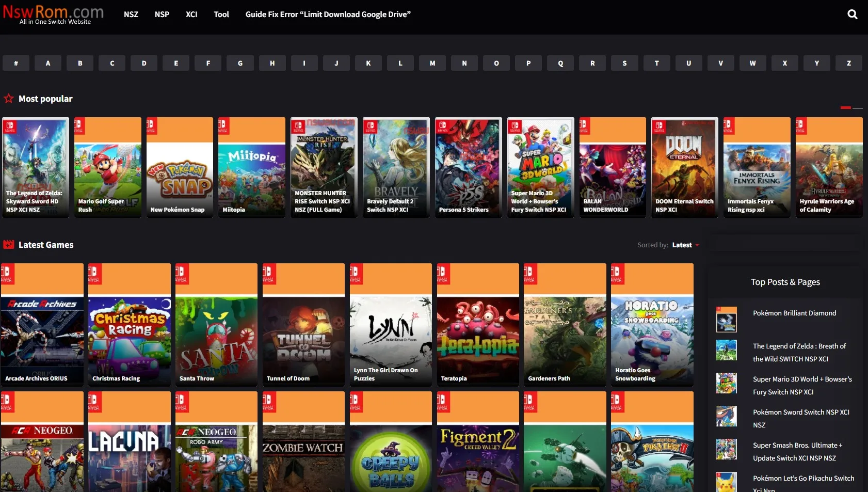868x492 pixels.
Task: Filter games by letter A
Action: (48, 63)
